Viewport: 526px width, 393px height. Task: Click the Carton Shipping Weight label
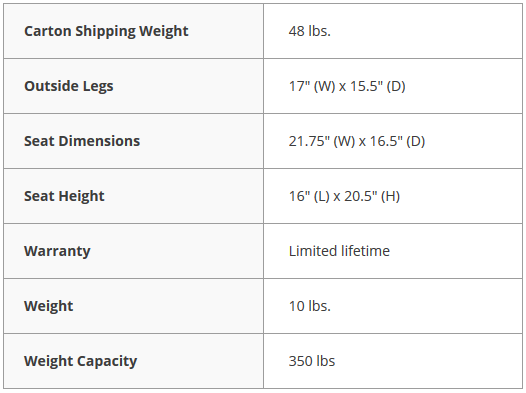[106, 31]
